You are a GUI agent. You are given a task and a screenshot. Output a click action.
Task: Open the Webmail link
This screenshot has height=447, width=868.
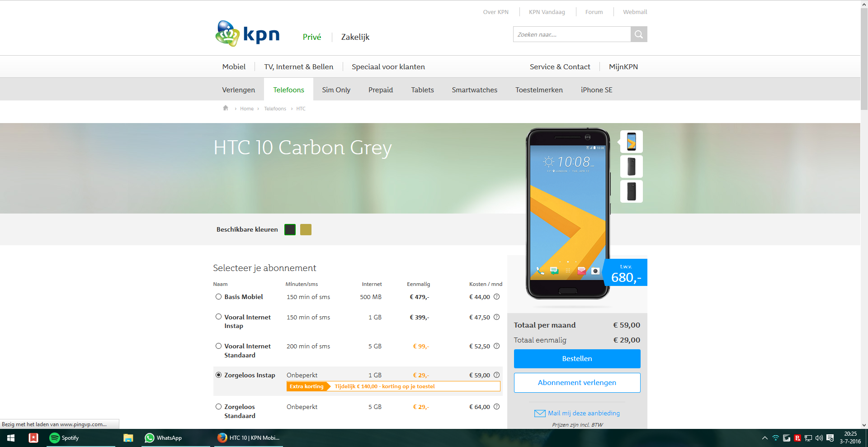pyautogui.click(x=635, y=12)
